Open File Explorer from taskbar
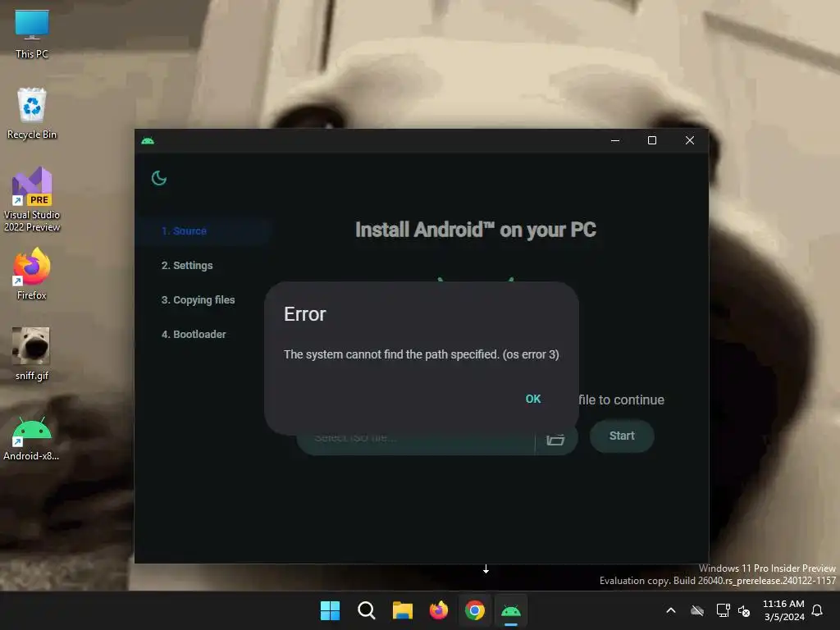Image resolution: width=840 pixels, height=630 pixels. pos(402,610)
